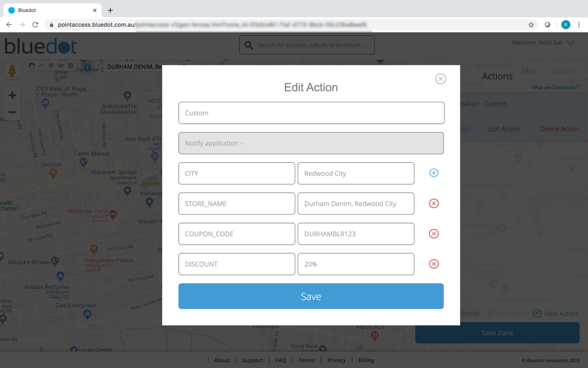This screenshot has width=588, height=368.
Task: Open the FAQ footer link
Action: click(x=281, y=360)
